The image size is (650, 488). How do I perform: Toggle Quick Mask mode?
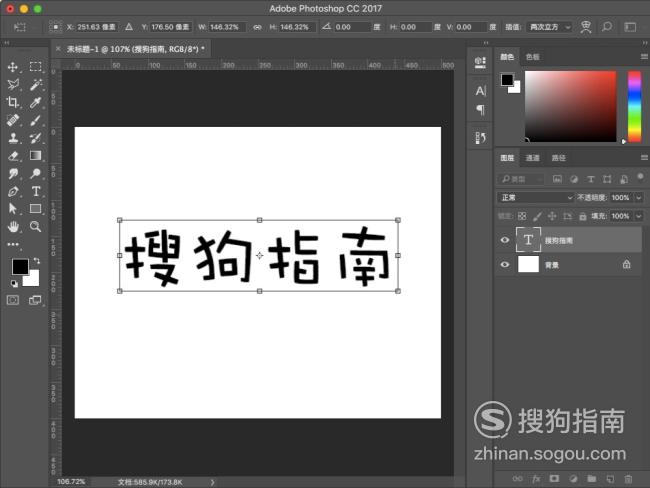(x=13, y=300)
